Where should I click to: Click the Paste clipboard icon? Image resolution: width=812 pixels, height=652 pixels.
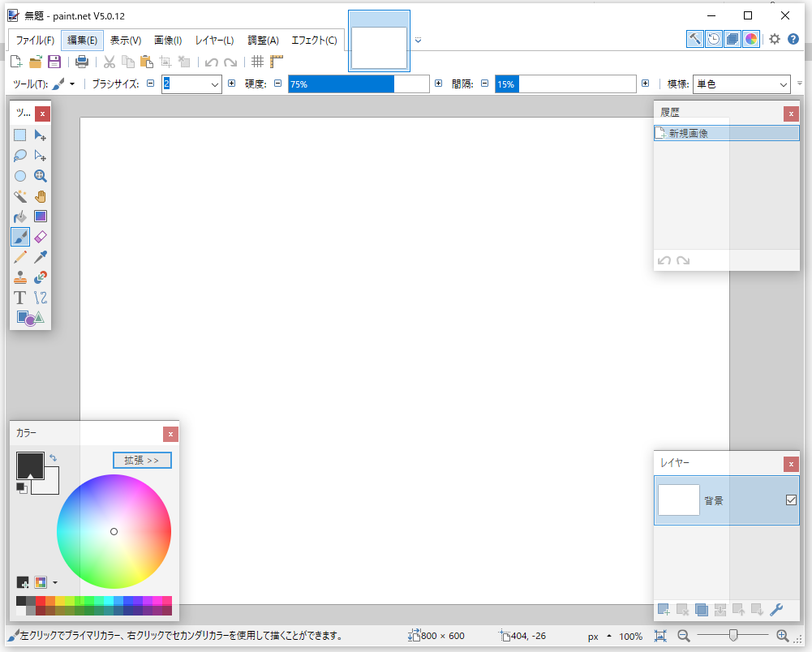[x=147, y=62]
